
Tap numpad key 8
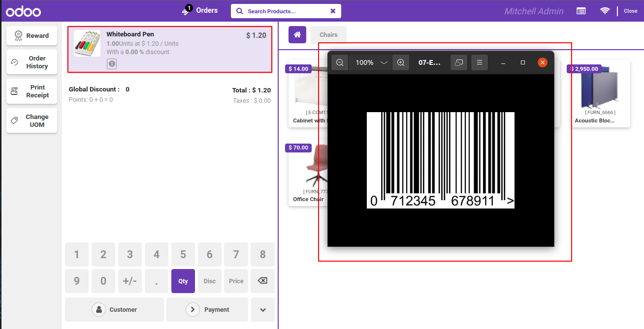click(262, 254)
